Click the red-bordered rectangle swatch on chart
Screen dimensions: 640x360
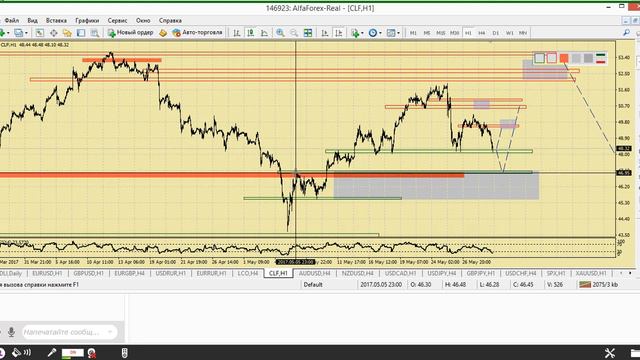552,58
